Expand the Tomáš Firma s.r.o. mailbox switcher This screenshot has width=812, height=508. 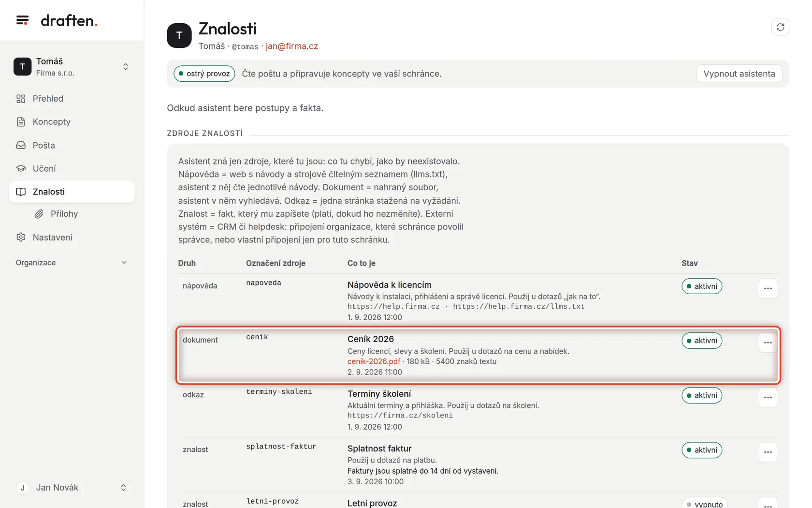72,67
